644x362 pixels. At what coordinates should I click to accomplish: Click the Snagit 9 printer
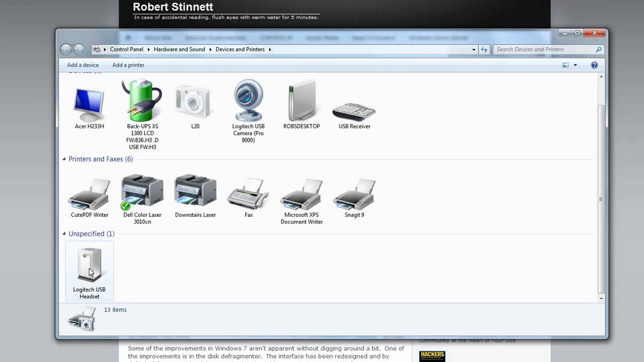pyautogui.click(x=354, y=194)
